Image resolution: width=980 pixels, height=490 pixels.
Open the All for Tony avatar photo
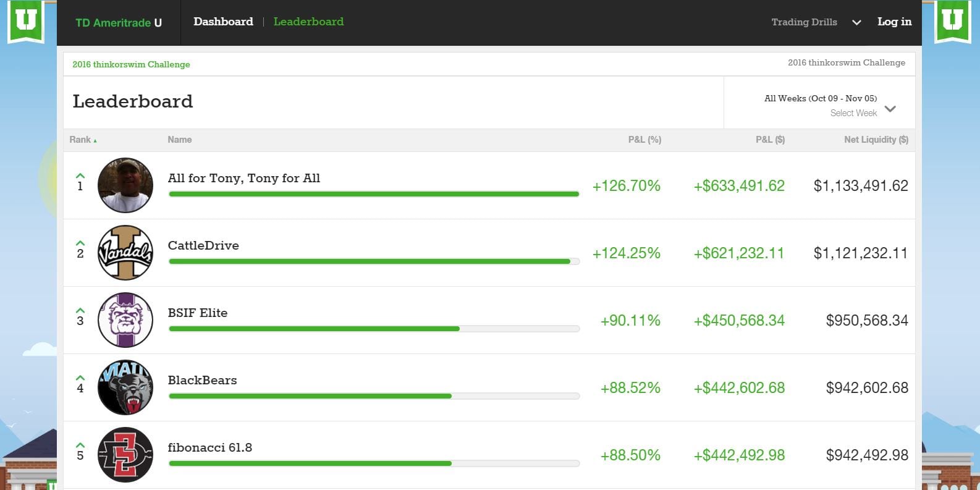(125, 185)
